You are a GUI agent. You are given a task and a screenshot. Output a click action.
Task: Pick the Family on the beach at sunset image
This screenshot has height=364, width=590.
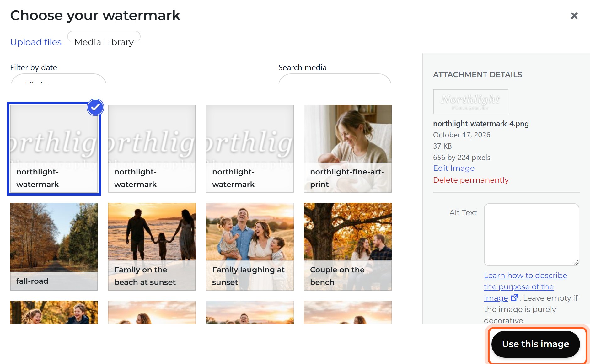[x=152, y=247]
